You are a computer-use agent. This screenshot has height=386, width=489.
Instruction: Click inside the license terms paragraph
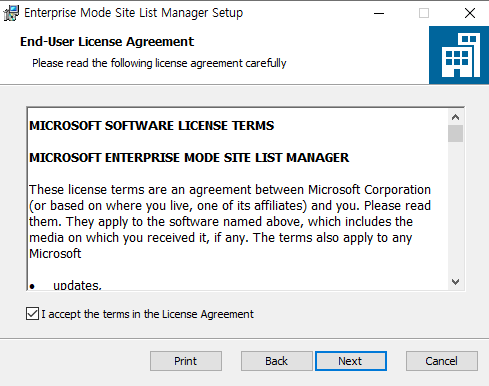click(230, 221)
